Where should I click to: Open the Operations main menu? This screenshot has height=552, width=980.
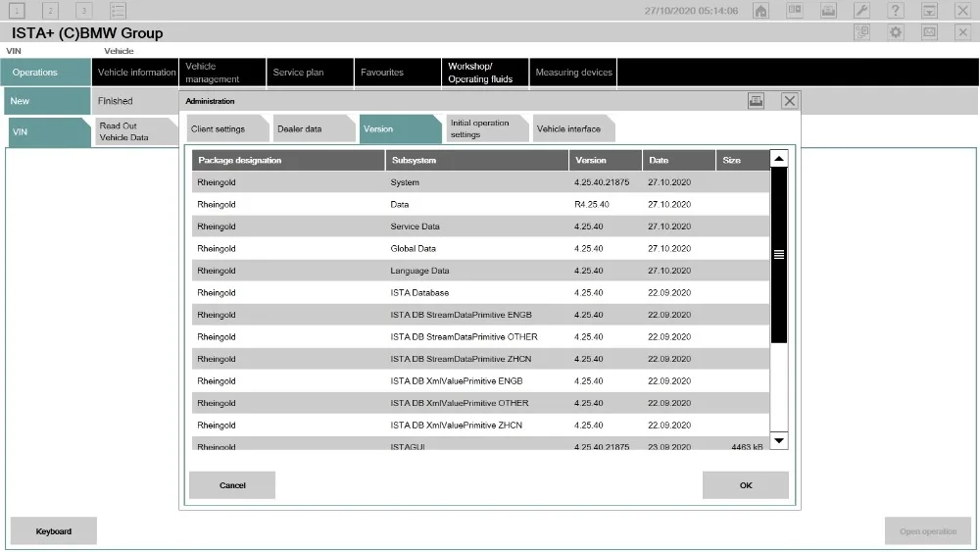tap(46, 73)
